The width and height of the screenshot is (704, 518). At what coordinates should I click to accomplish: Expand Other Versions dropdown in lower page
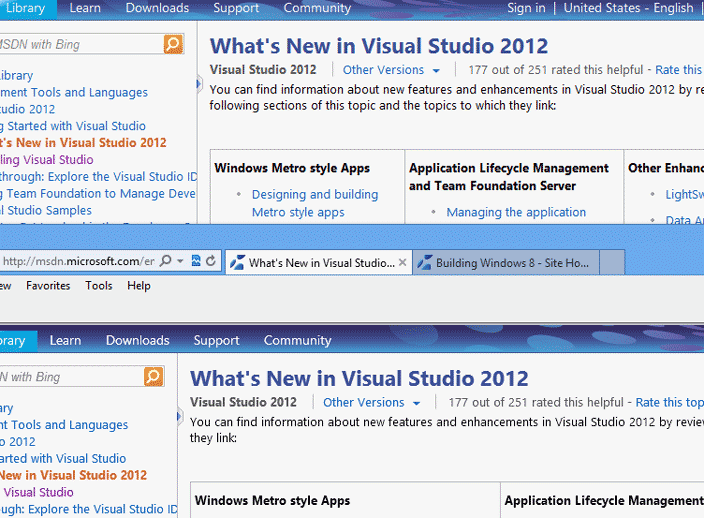coord(371,402)
